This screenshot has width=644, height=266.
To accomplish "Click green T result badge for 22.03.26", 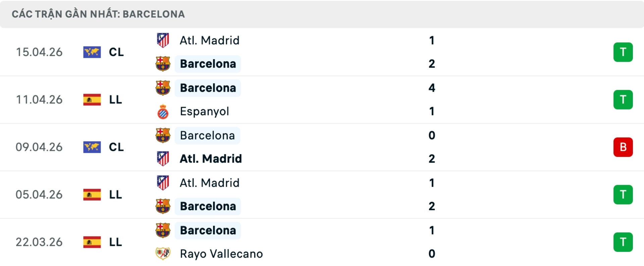I will point(623,242).
